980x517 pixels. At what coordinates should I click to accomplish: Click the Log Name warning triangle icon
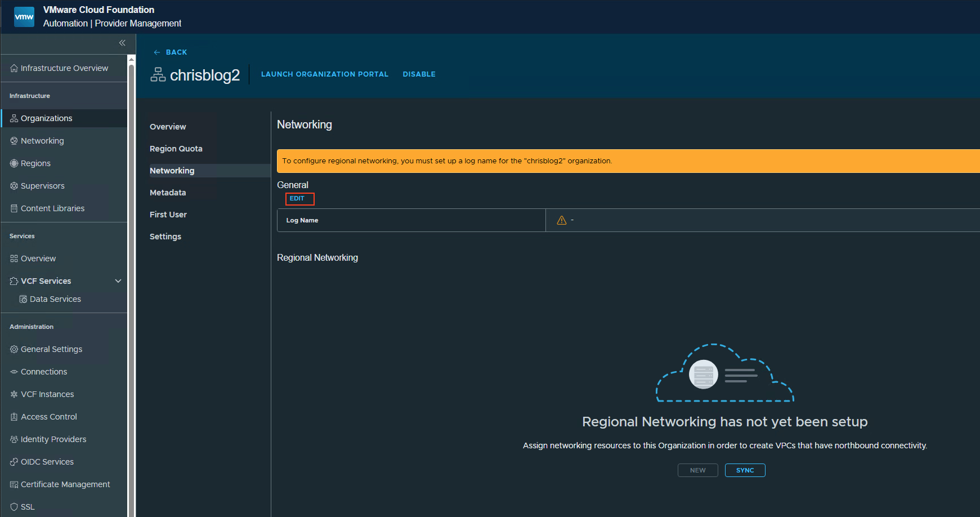tap(562, 220)
